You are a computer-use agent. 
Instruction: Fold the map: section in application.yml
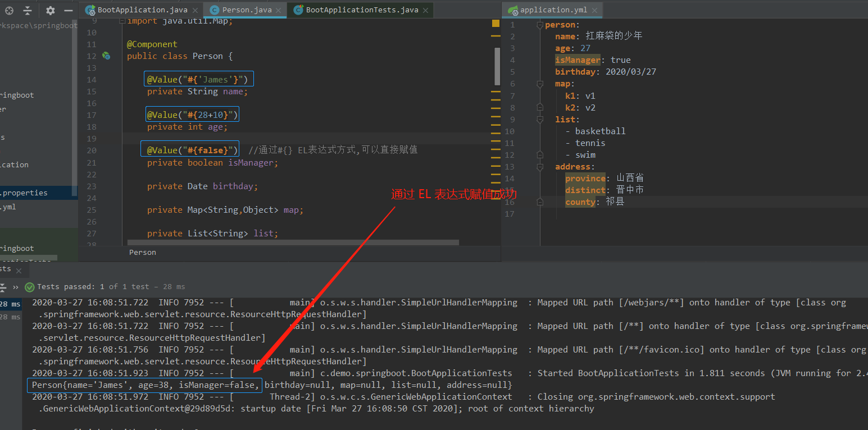tap(540, 84)
